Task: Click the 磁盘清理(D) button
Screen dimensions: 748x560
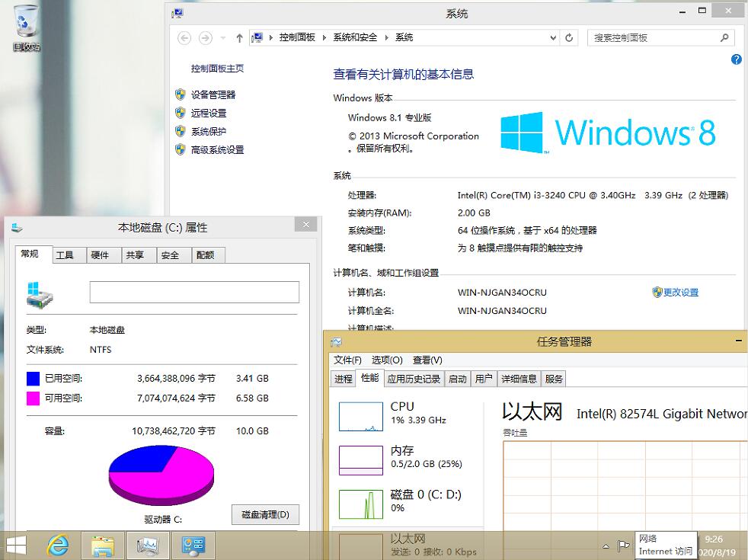Action: click(x=265, y=515)
